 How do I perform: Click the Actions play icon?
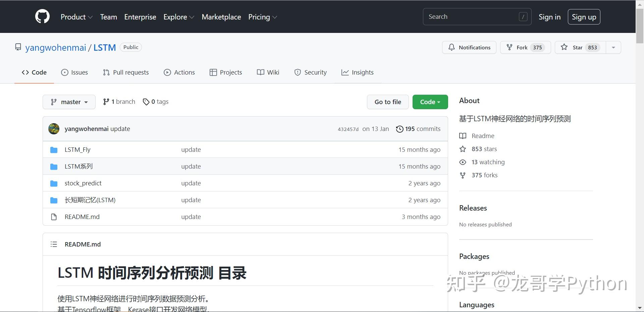pos(167,72)
